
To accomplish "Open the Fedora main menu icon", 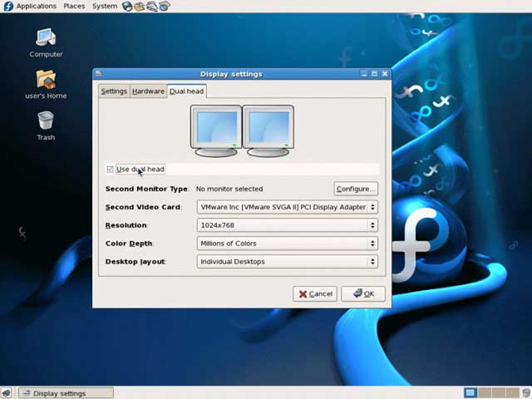I will click(7, 6).
